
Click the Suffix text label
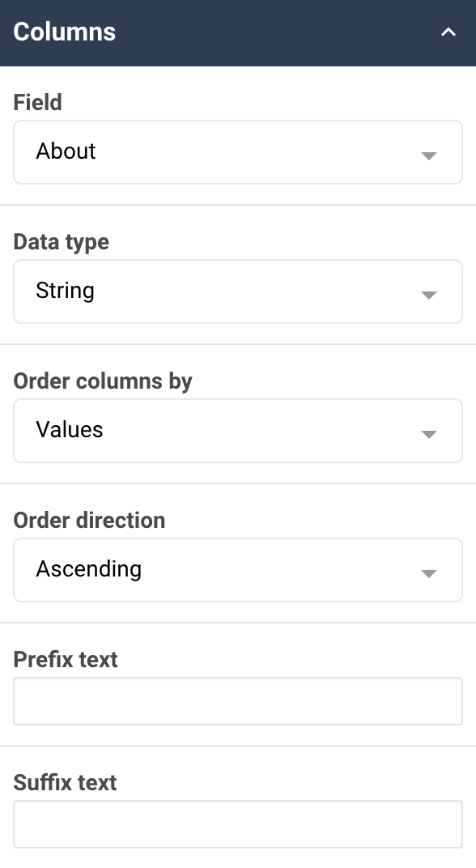pyautogui.click(x=64, y=783)
